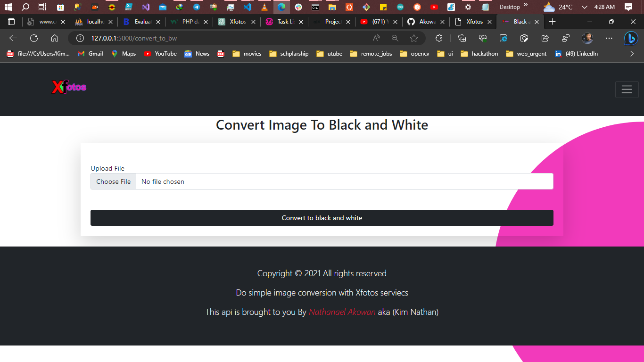Open Slack from the taskbar
644x362 pixels.
click(x=298, y=7)
